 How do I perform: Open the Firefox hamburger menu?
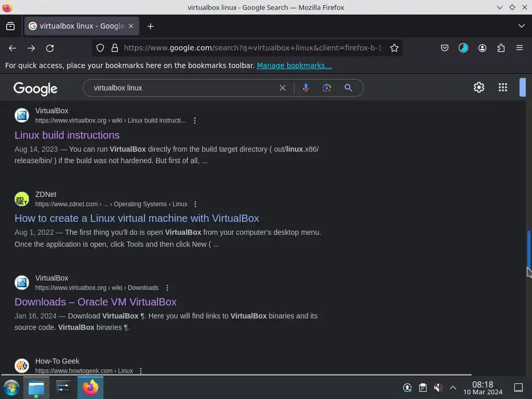[520, 48]
